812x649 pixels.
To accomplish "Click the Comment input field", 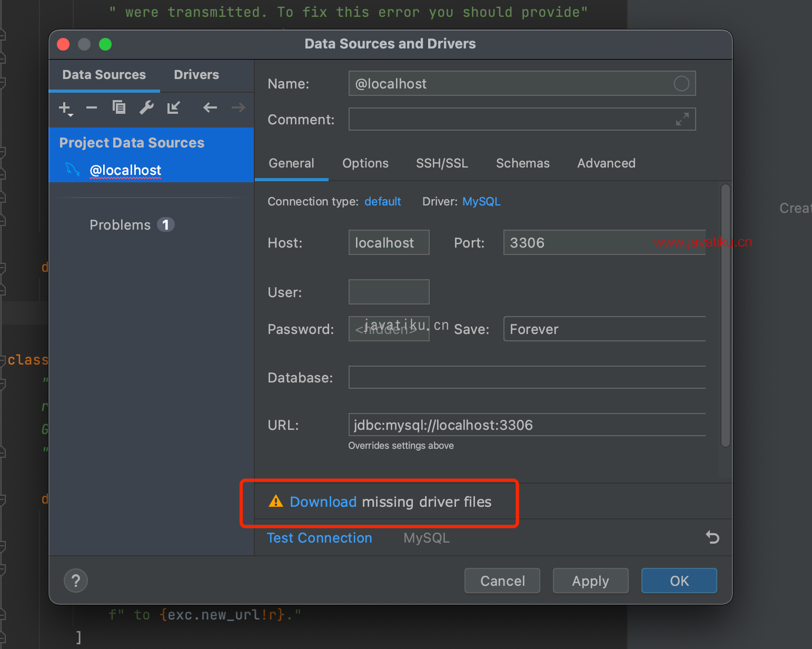I will (522, 119).
